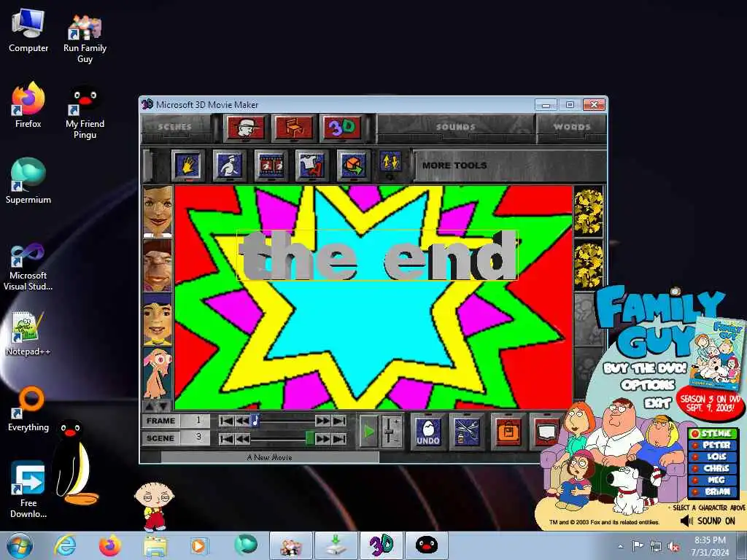Click 'Buy the DVD!' in Family Guy panel
The width and height of the screenshot is (747, 560).
(x=645, y=368)
